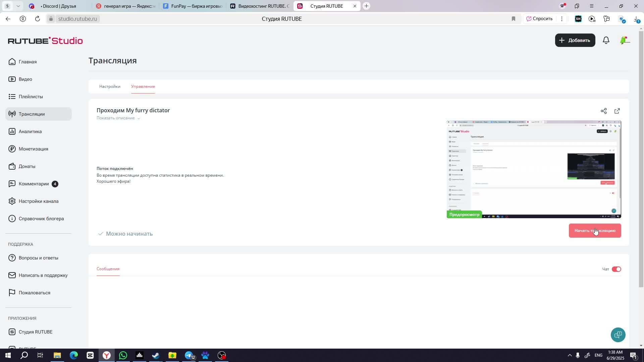This screenshot has width=644, height=362.
Task: Open OBS Studio from taskbar
Action: [222, 355]
